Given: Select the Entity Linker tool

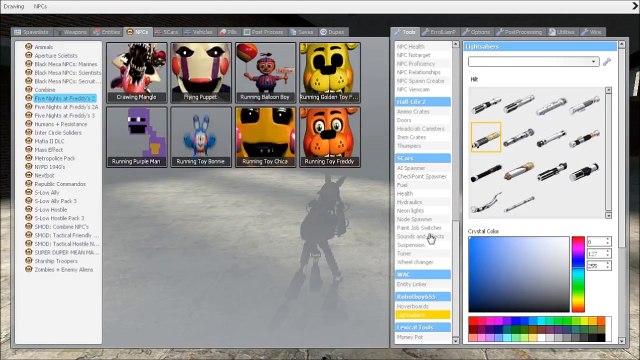Looking at the screenshot, I should (x=423, y=284).
